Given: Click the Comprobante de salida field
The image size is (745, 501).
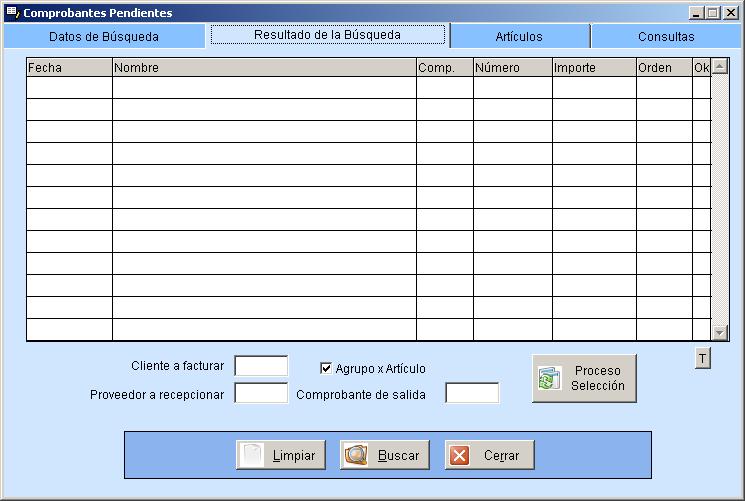Looking at the screenshot, I should (472, 394).
